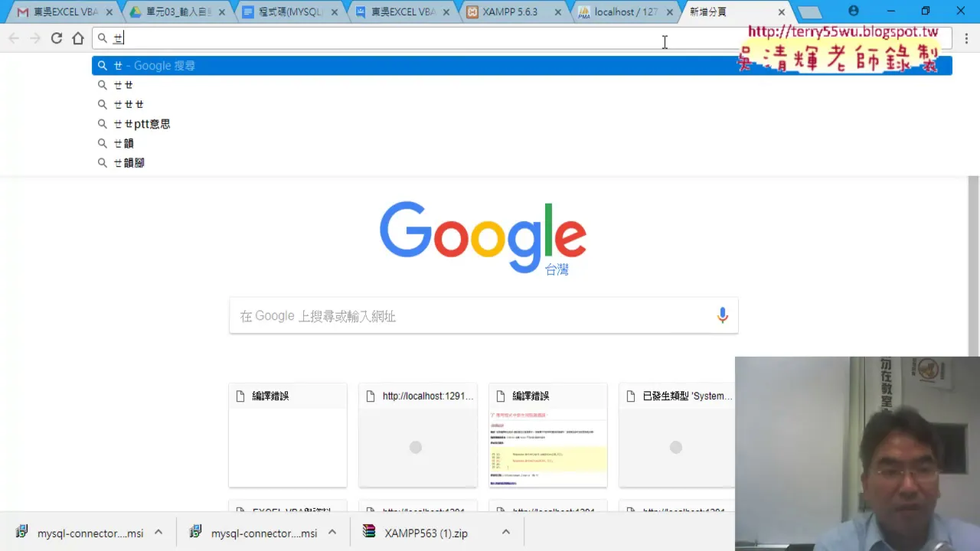Choose the 'ㄝㄝ' suggestion

pyautogui.click(x=521, y=85)
